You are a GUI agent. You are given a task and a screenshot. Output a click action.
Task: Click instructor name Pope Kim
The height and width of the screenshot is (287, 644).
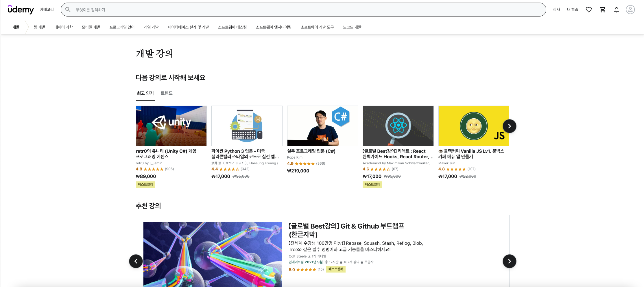[295, 157]
